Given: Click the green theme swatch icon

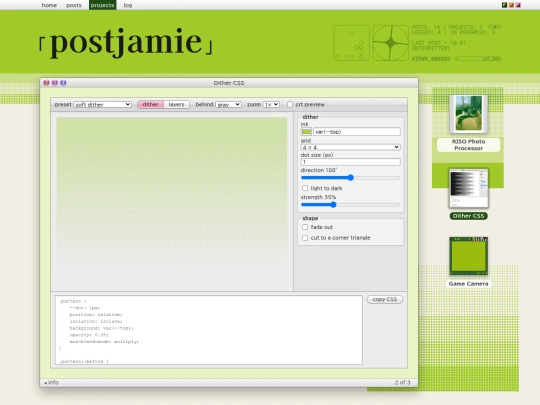Looking at the screenshot, I should (x=504, y=5).
